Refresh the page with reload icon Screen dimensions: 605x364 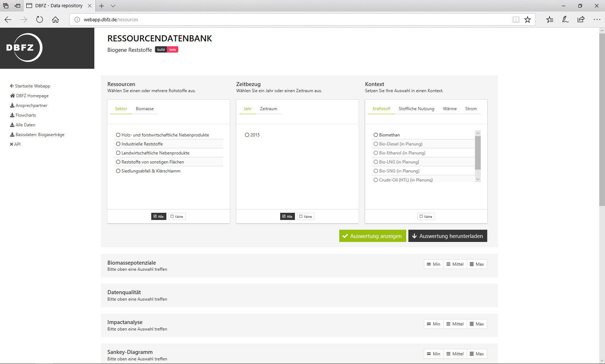[x=40, y=20]
